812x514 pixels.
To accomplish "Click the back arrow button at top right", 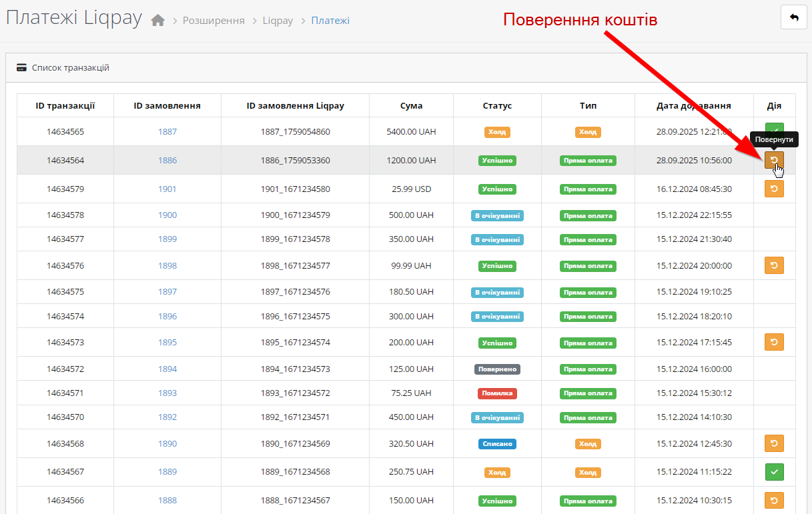I will (793, 17).
